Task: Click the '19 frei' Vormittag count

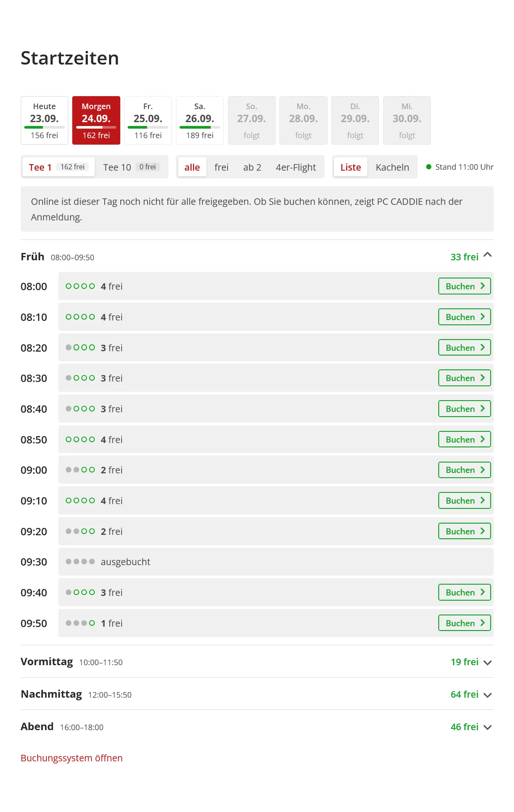Action: tap(464, 662)
